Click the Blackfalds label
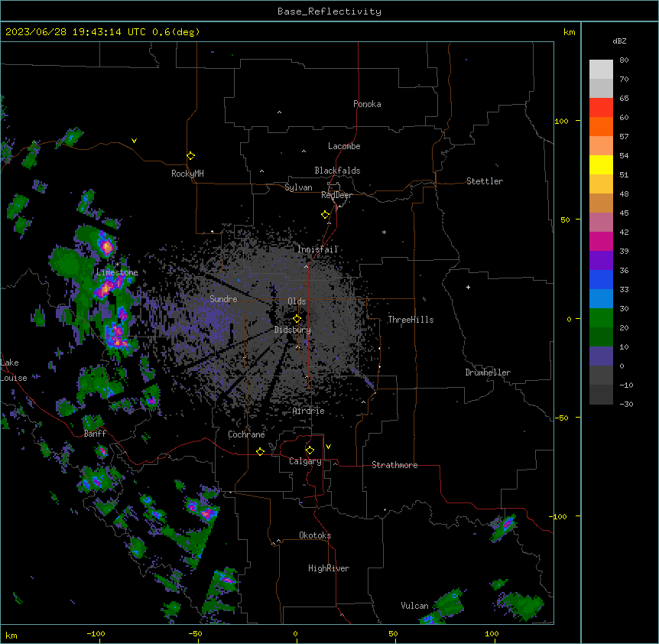Screen dimensions: 659x644 tap(337, 171)
